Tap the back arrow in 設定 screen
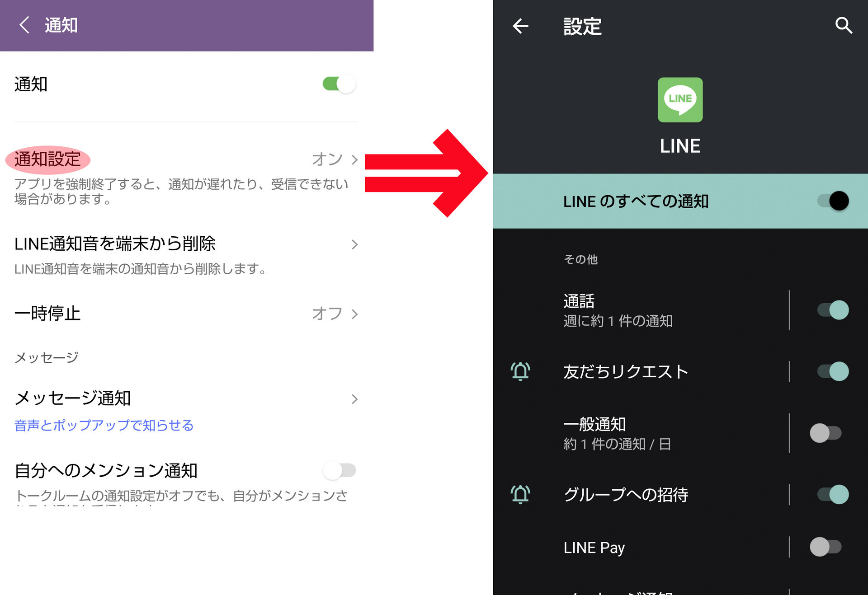868x595 pixels. click(x=520, y=26)
